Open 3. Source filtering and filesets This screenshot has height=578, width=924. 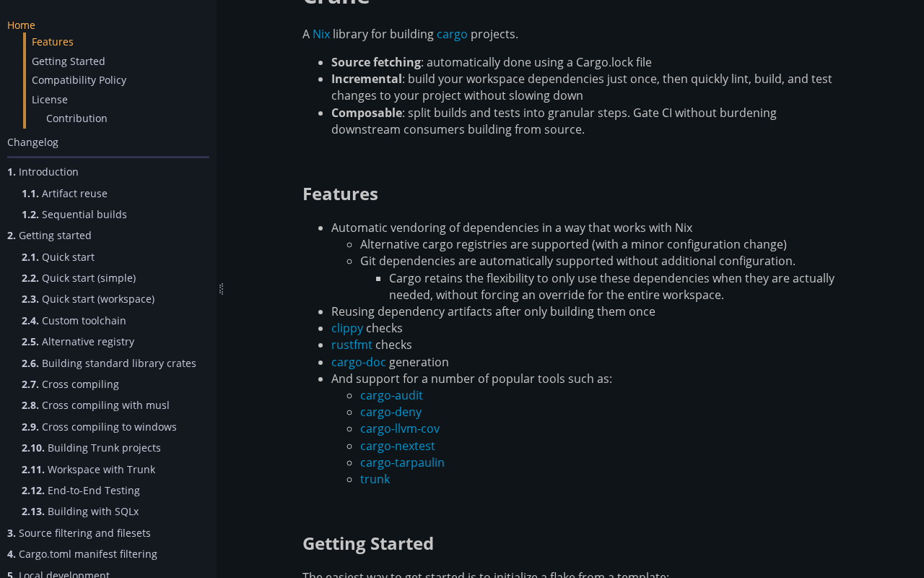[x=79, y=533]
